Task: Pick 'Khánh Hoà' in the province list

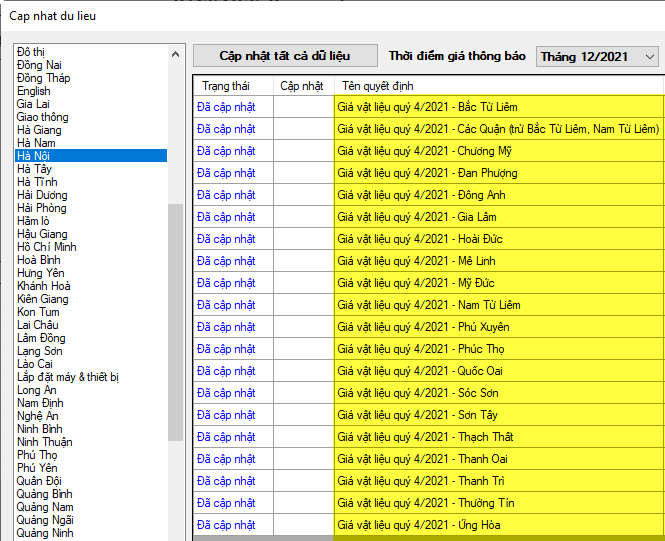Action: pyautogui.click(x=44, y=286)
